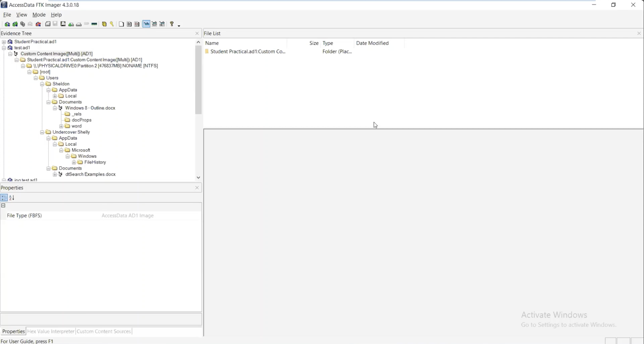This screenshot has width=644, height=344.
Task: Toggle the TEXT view mode
Action: [154, 24]
